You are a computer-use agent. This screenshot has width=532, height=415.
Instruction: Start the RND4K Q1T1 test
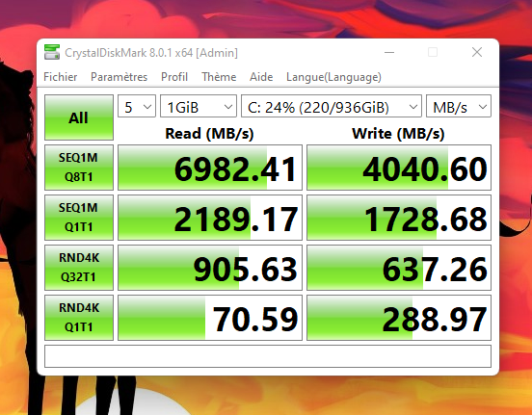coord(79,318)
